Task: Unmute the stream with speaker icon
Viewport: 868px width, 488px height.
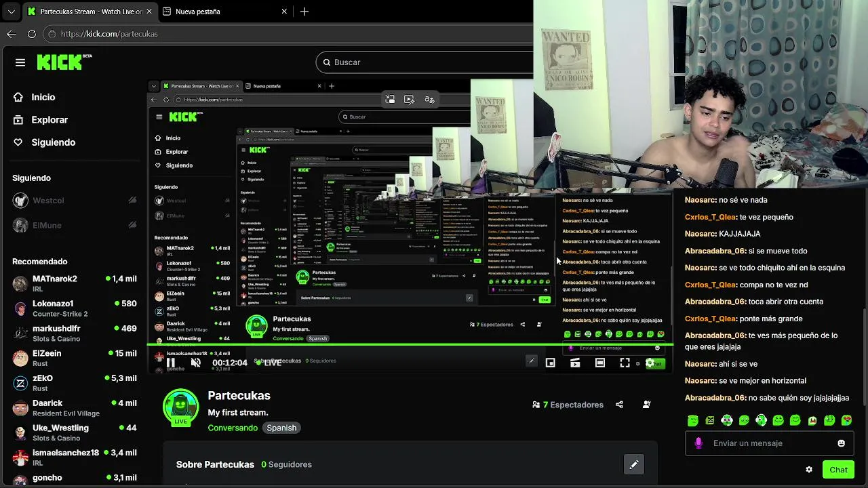Action: point(195,363)
